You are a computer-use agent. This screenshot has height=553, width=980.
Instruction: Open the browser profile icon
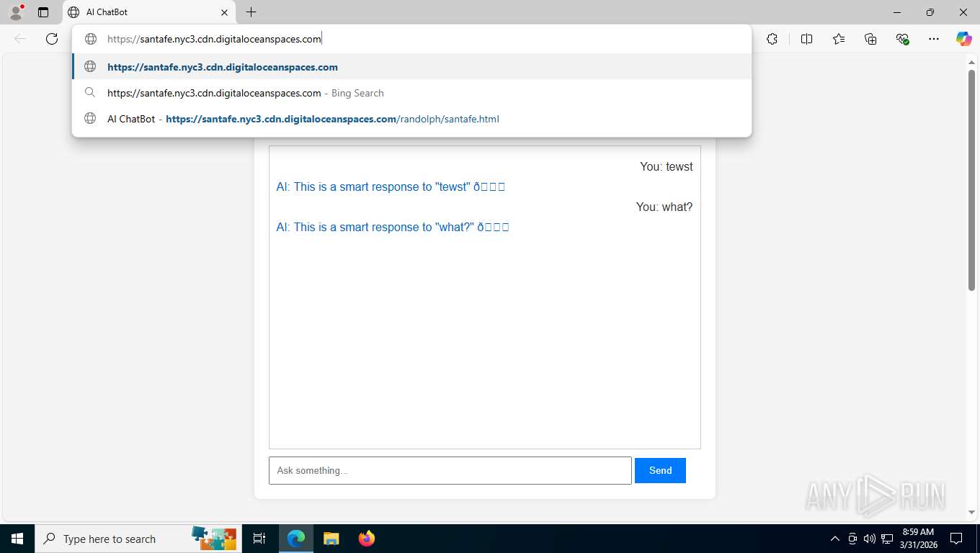pos(16,12)
